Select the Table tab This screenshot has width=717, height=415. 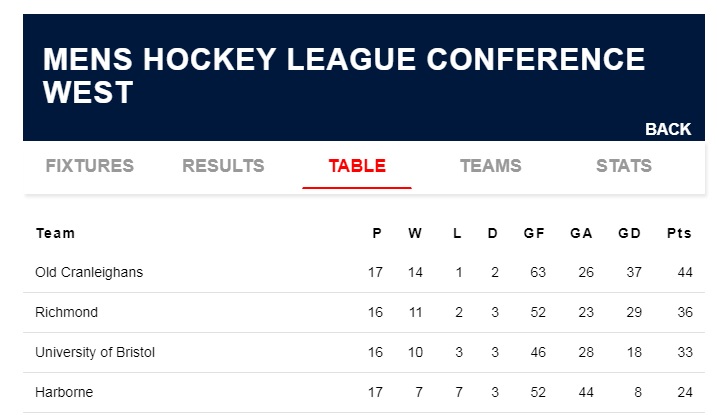coord(357,165)
